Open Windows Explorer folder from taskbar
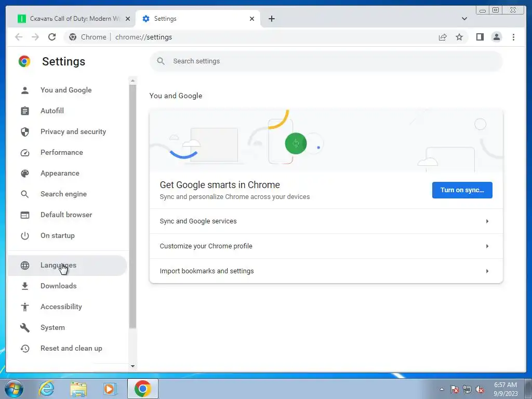This screenshot has width=532, height=399. click(x=78, y=389)
